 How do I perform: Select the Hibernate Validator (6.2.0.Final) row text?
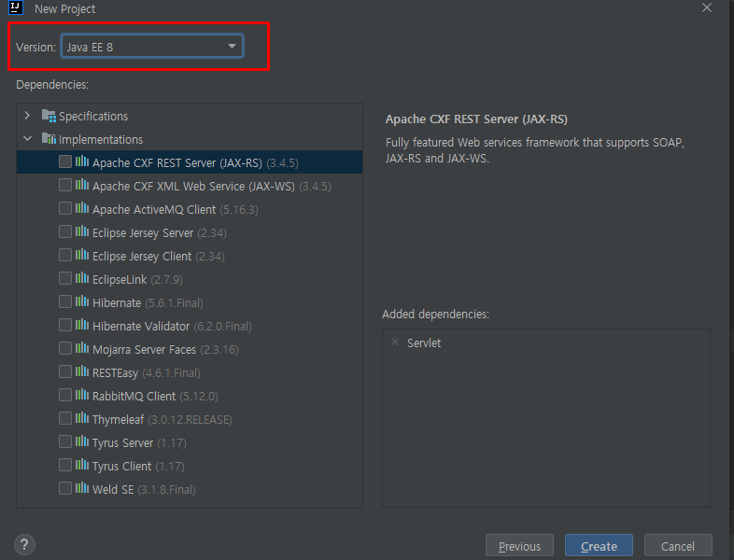point(172,326)
